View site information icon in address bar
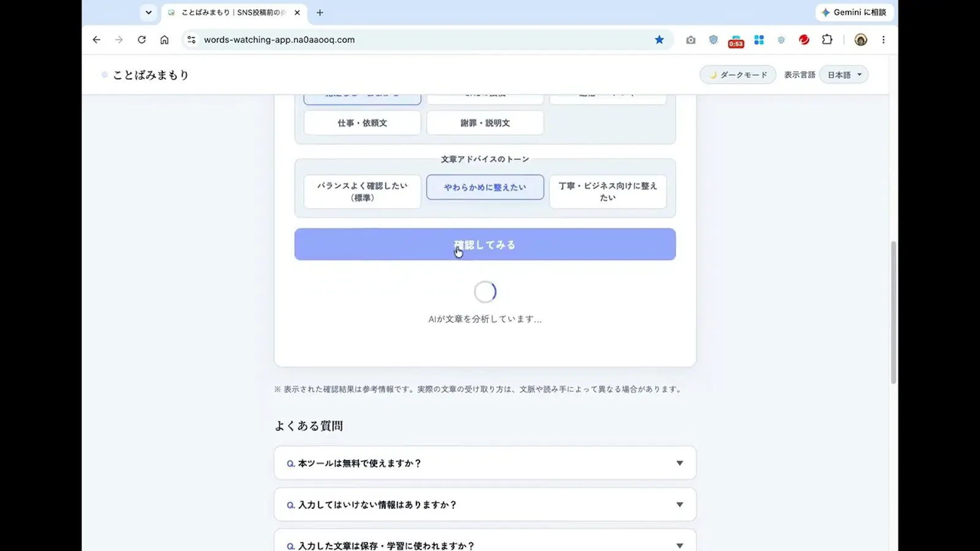980x551 pixels. pyautogui.click(x=192, y=40)
